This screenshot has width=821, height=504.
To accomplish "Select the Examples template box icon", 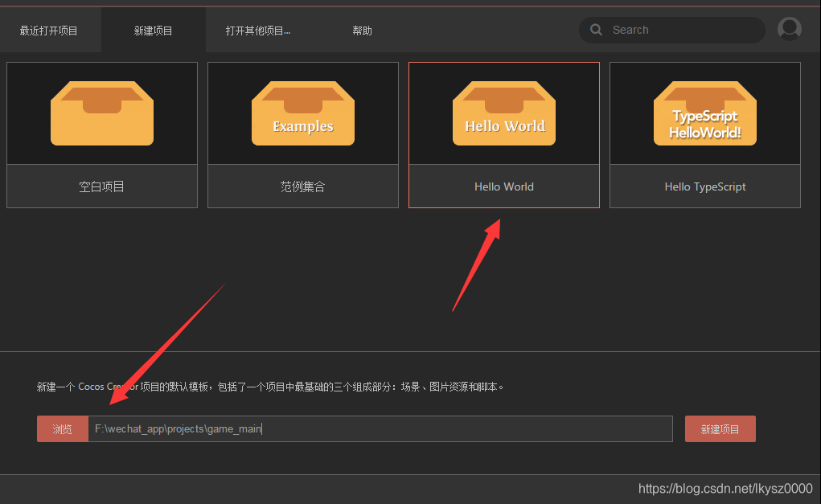I will pyautogui.click(x=303, y=113).
